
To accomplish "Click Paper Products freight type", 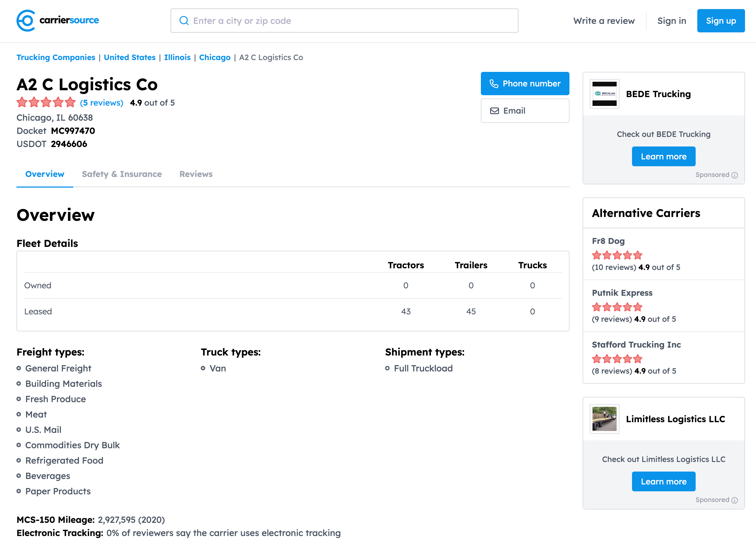I will click(x=58, y=491).
